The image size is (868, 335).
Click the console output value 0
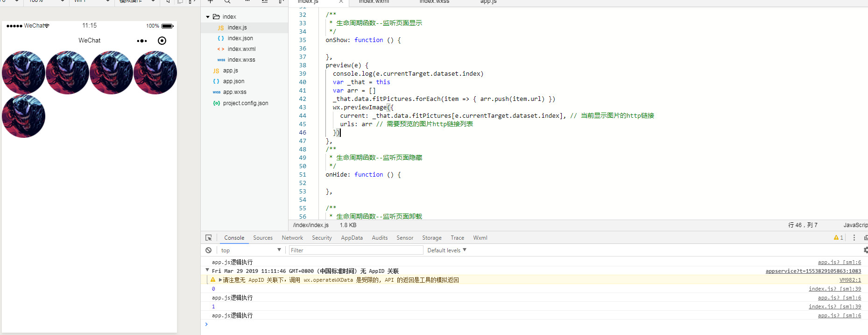point(213,289)
